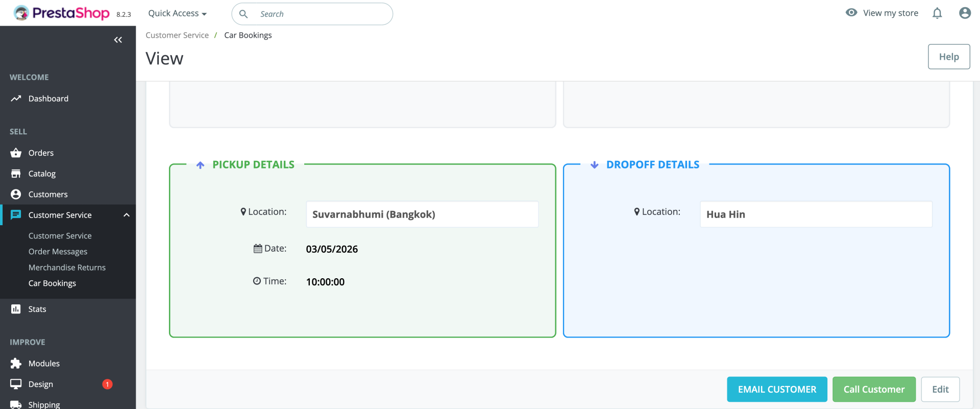Click the Edit button

pos(940,390)
